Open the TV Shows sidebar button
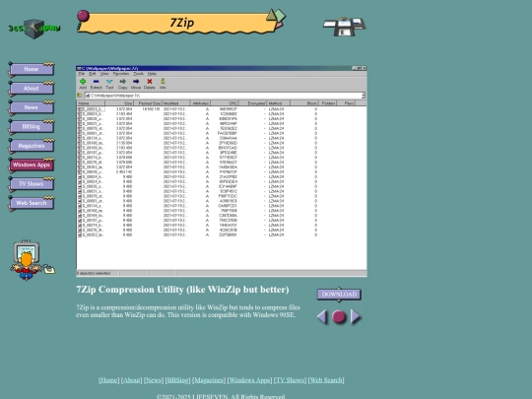Viewport: 532px width, 399px height. click(x=32, y=183)
